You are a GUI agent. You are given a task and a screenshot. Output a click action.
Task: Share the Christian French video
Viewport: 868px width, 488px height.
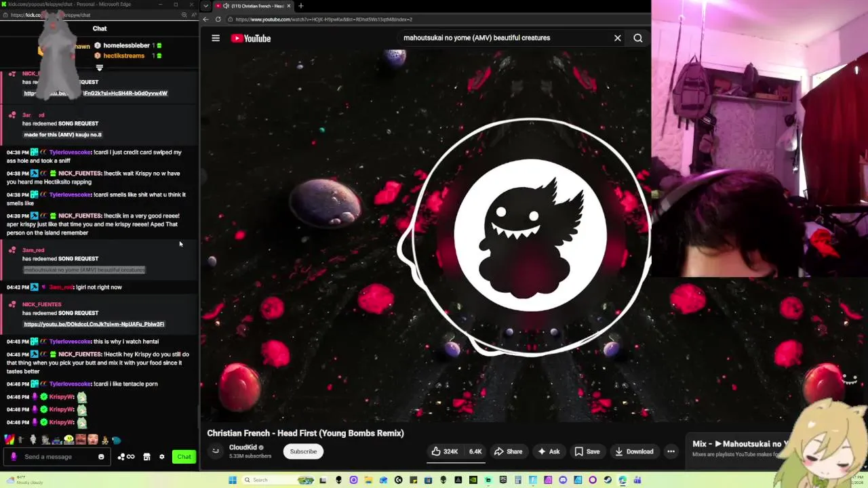(508, 451)
